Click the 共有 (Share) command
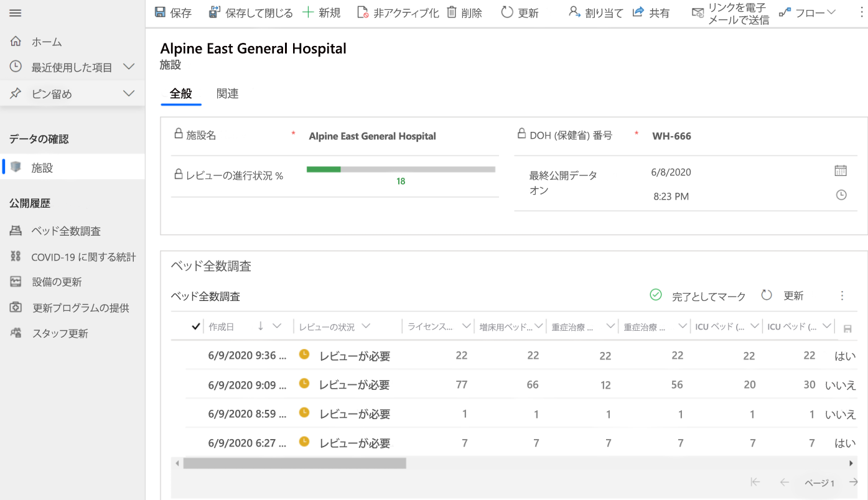The image size is (868, 500). (x=651, y=12)
